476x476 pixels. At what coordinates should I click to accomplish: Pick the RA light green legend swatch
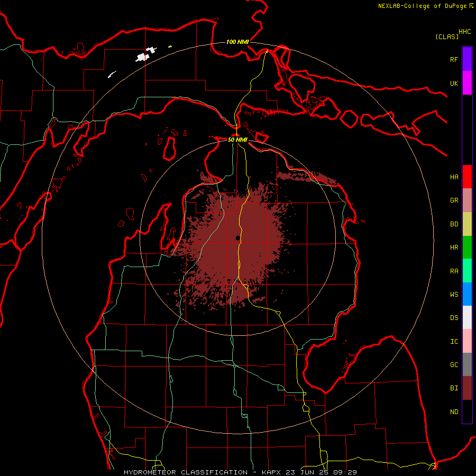tap(467, 271)
